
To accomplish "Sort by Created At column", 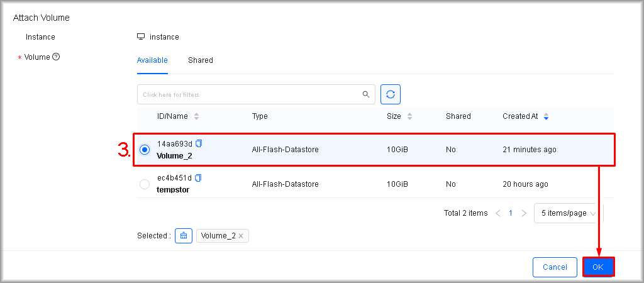I will [x=546, y=116].
